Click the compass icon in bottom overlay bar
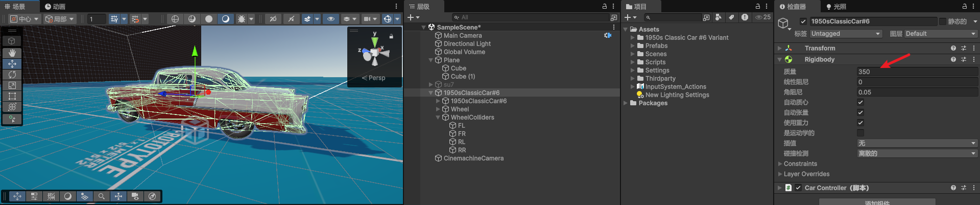This screenshot has height=205, width=980. pyautogui.click(x=152, y=196)
